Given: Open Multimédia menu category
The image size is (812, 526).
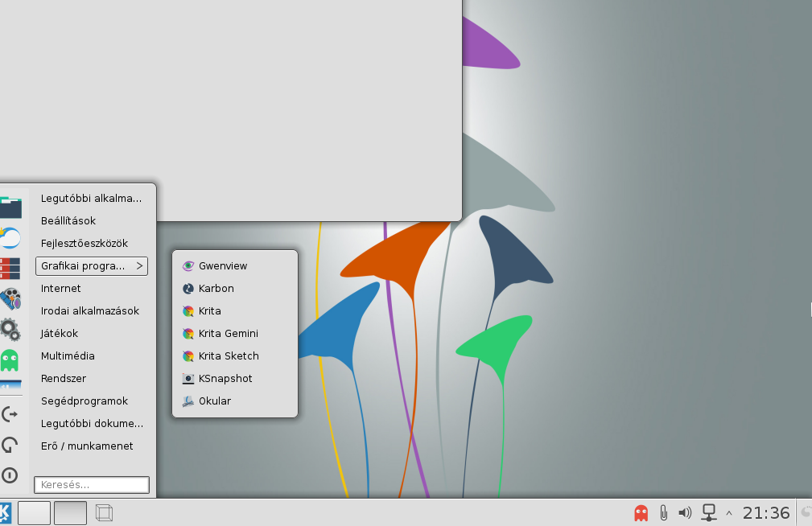Looking at the screenshot, I should [x=92, y=356].
